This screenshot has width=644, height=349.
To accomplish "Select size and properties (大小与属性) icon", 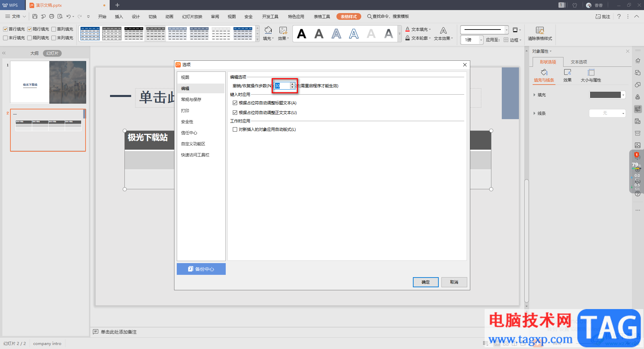I will coord(591,76).
